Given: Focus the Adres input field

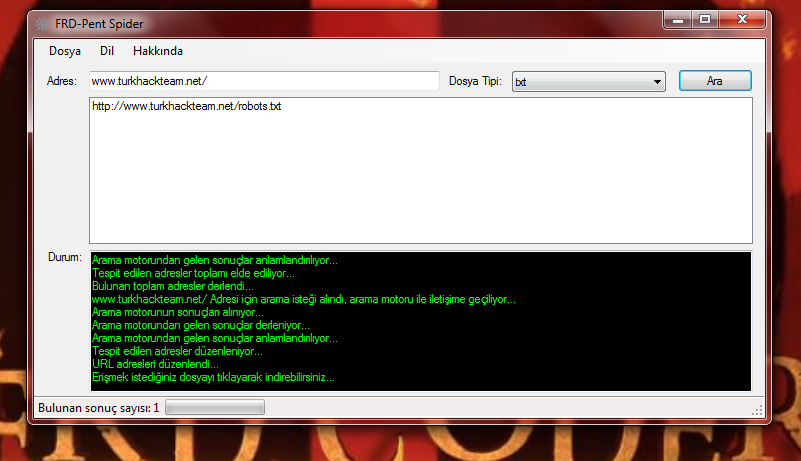Looking at the screenshot, I should pos(264,81).
